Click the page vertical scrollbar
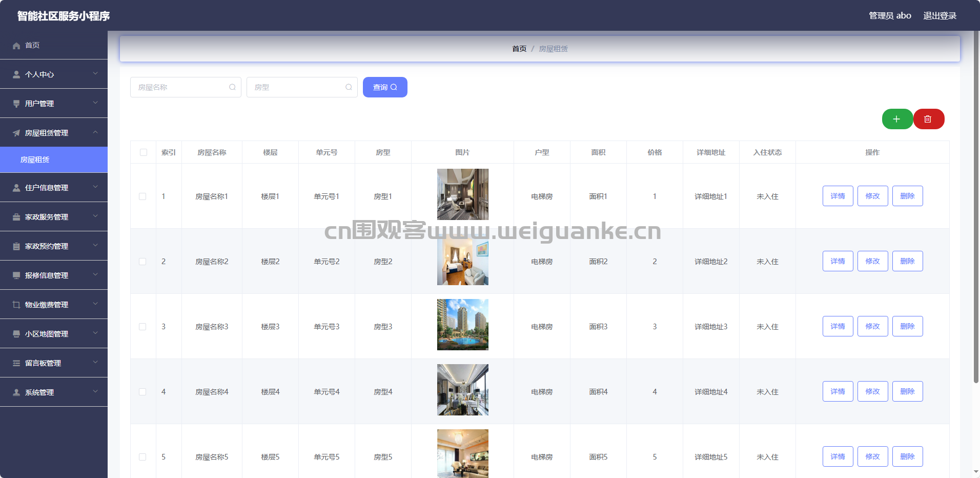The height and width of the screenshot is (478, 980). [x=976, y=207]
